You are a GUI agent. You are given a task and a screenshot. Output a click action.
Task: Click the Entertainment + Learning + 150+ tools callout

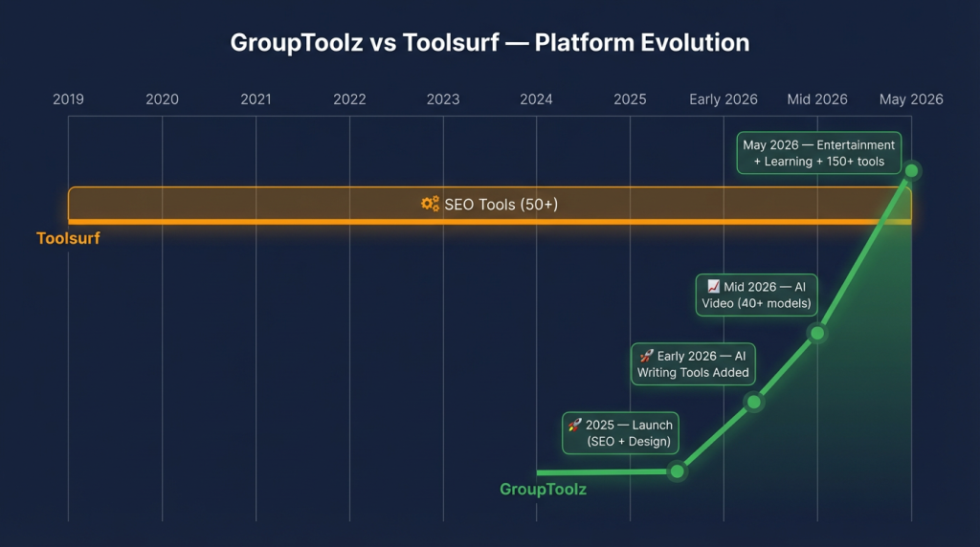coord(819,153)
